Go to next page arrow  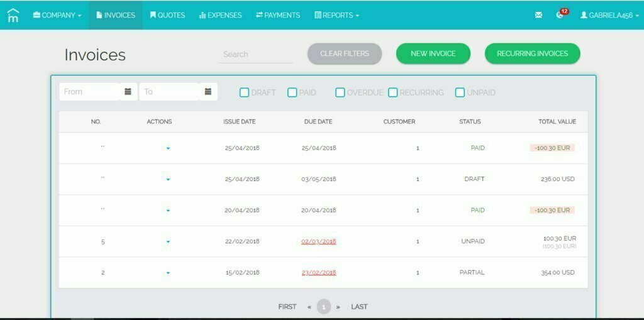click(x=338, y=307)
